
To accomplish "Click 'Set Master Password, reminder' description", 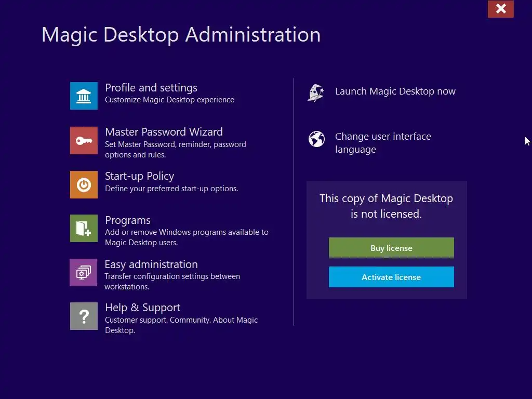I will click(176, 150).
